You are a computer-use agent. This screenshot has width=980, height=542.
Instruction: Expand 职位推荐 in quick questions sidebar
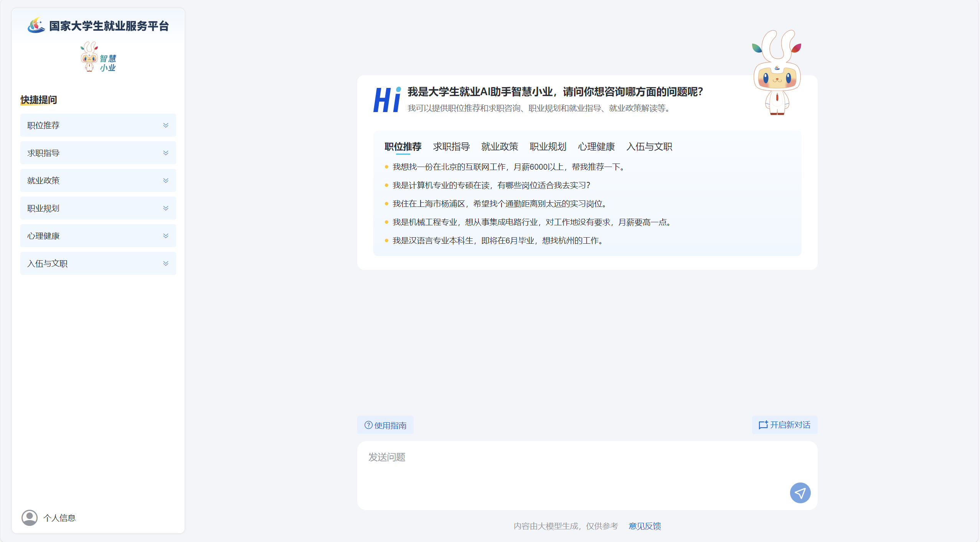tap(98, 125)
